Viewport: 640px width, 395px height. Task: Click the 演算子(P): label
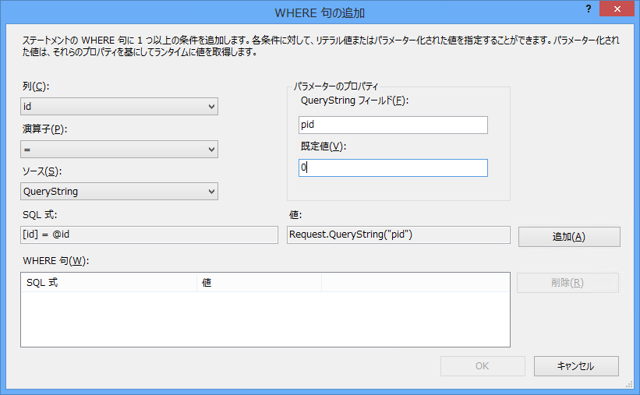[x=45, y=129]
